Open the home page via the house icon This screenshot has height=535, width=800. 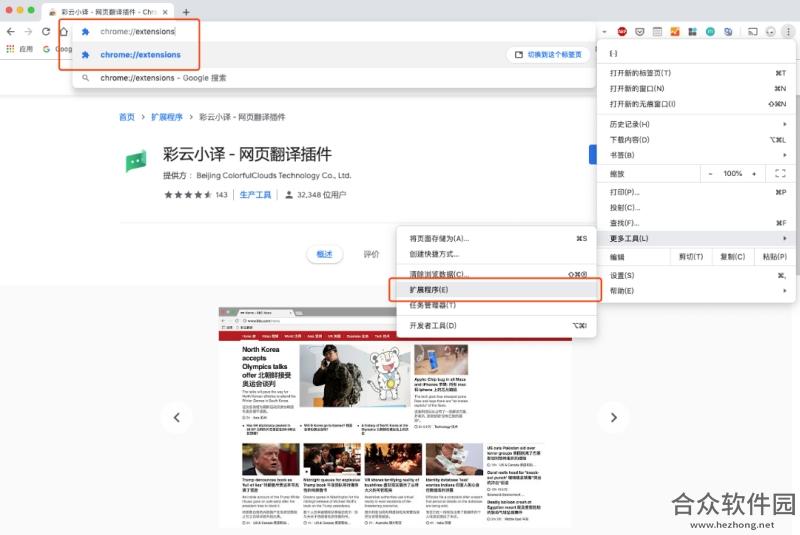point(64,32)
